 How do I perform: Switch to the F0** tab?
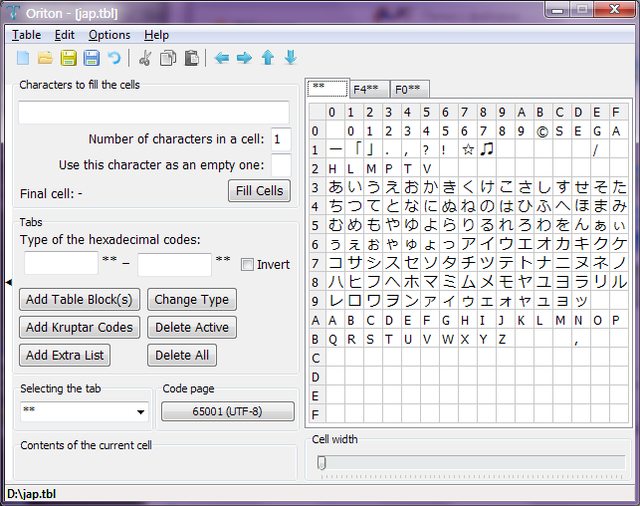tap(409, 89)
